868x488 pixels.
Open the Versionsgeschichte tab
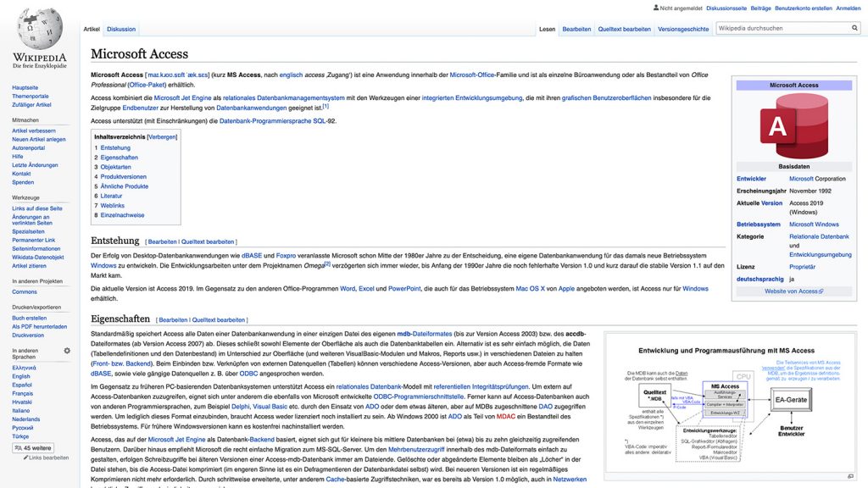[x=683, y=29]
